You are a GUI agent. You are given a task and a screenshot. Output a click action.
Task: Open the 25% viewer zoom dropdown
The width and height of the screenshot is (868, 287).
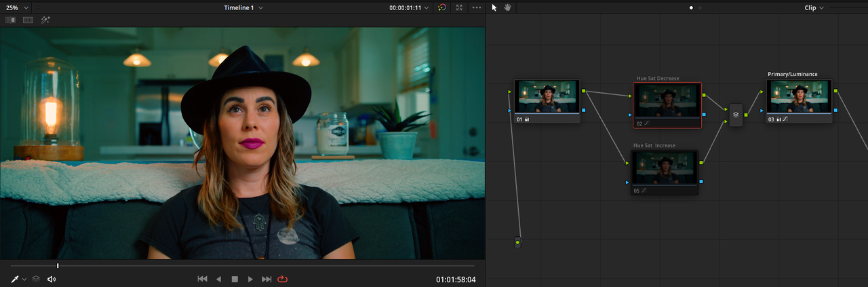(x=17, y=7)
